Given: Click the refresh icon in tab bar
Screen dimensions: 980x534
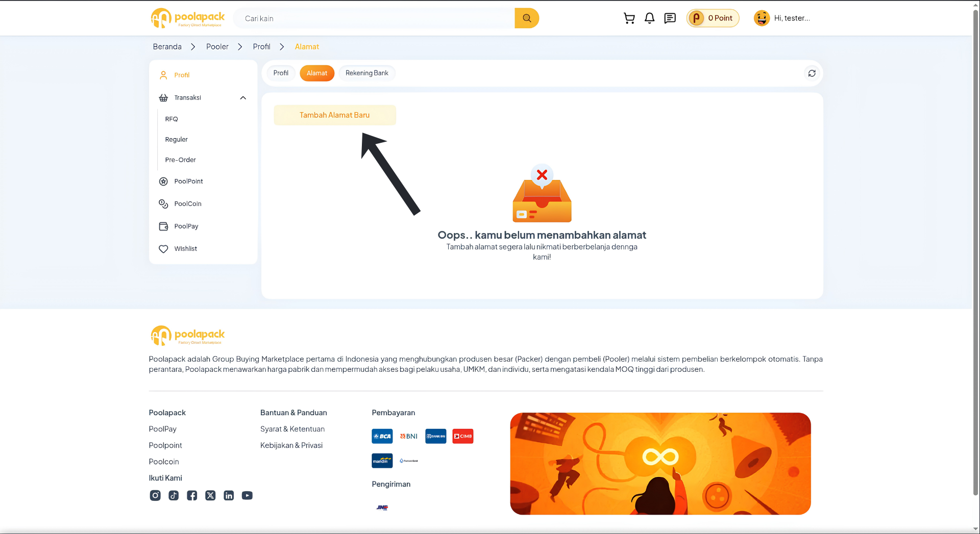Looking at the screenshot, I should [x=812, y=73].
